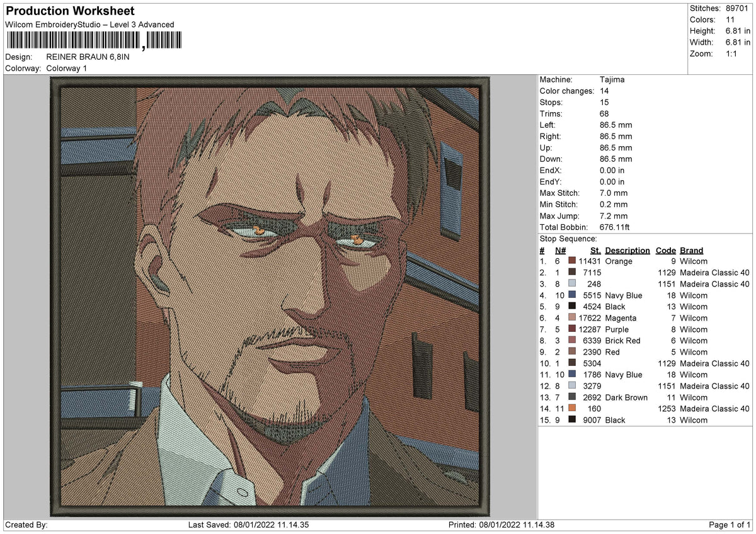Click the barcode under the EmbroideryStudio title
This screenshot has height=534, width=756.
point(93,41)
